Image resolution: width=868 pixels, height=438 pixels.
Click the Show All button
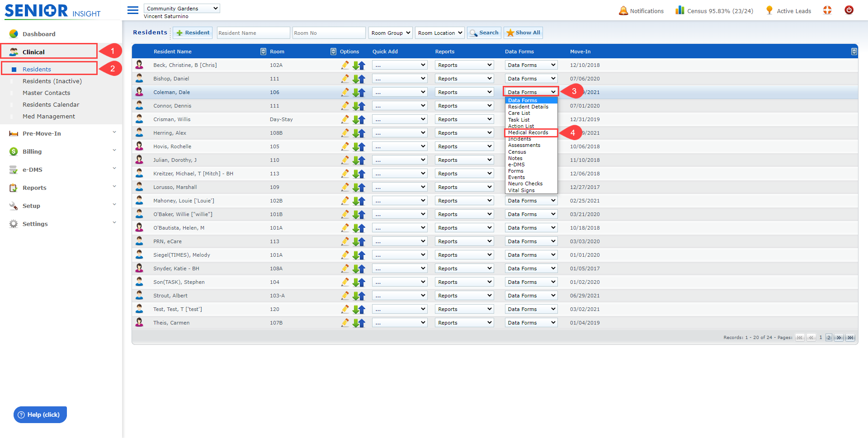(524, 33)
